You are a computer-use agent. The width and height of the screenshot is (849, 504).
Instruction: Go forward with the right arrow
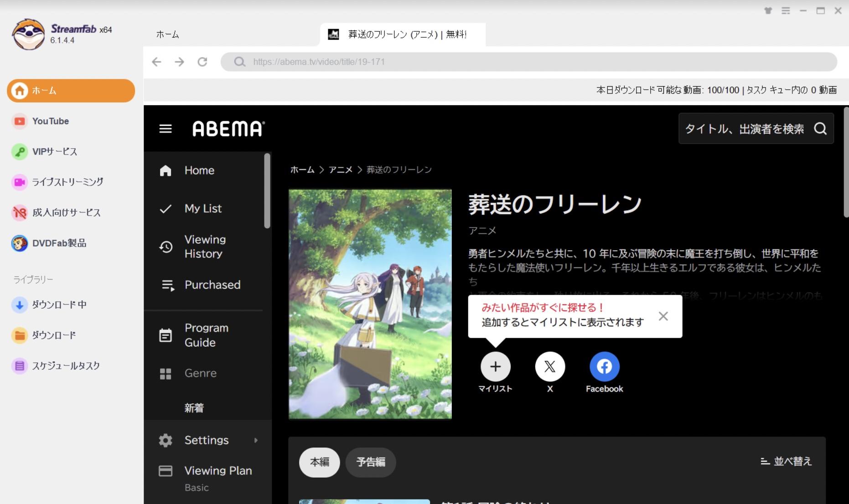(x=180, y=62)
